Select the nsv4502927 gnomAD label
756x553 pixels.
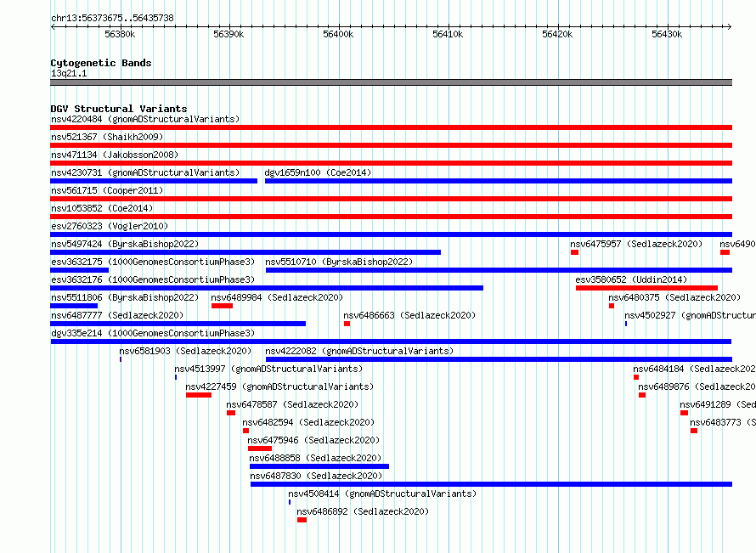tap(690, 315)
